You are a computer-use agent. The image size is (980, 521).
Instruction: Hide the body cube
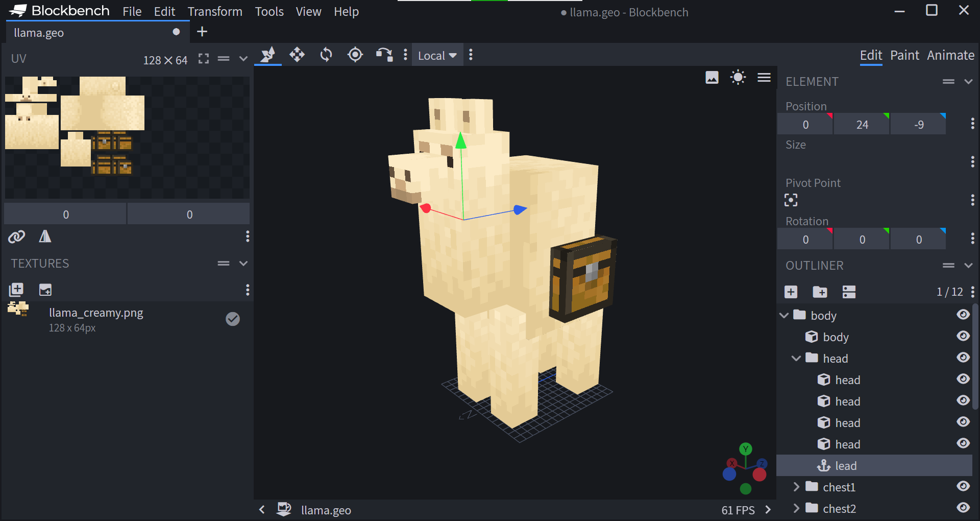963,336
